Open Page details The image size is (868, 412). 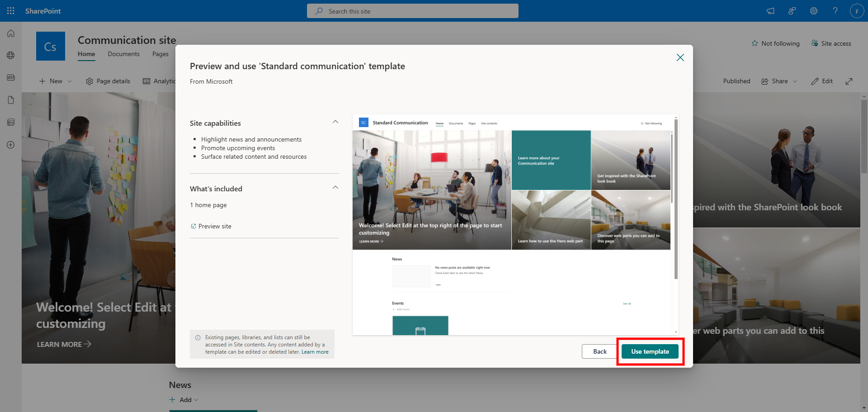click(108, 81)
